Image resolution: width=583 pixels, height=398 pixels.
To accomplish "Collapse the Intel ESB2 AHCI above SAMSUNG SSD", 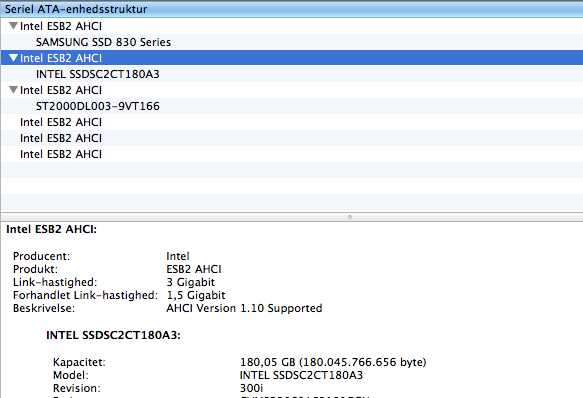I will pyautogui.click(x=13, y=26).
